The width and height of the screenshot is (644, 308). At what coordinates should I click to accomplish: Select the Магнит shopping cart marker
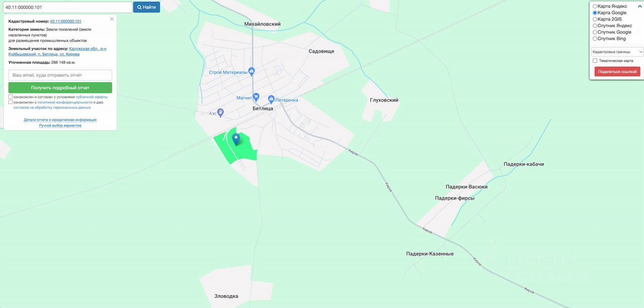(256, 97)
